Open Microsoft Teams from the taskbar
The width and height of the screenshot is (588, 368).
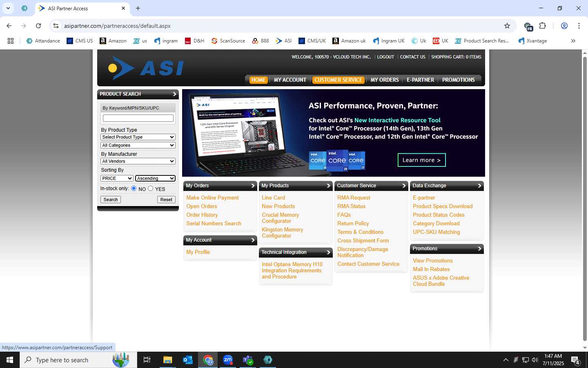coord(248,360)
